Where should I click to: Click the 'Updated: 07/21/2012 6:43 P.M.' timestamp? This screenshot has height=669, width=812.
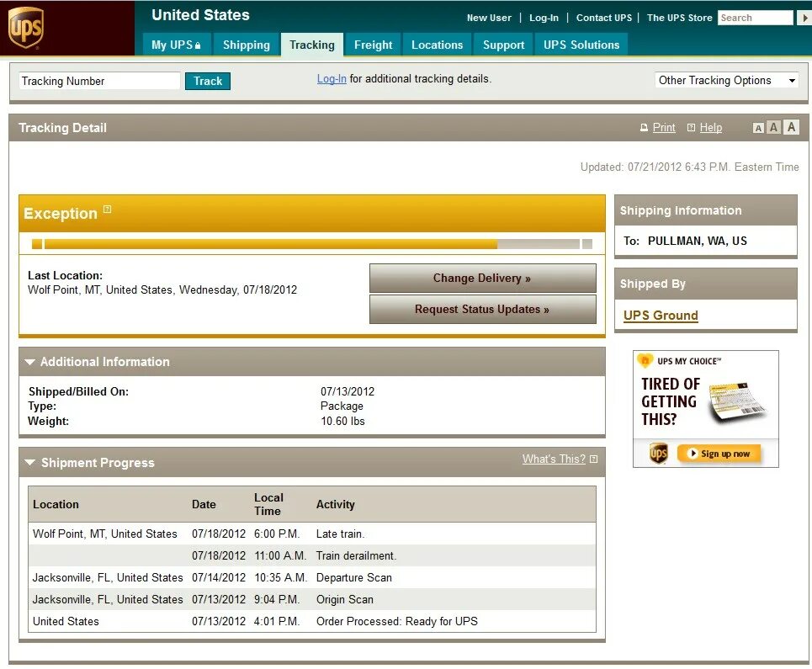coord(655,167)
